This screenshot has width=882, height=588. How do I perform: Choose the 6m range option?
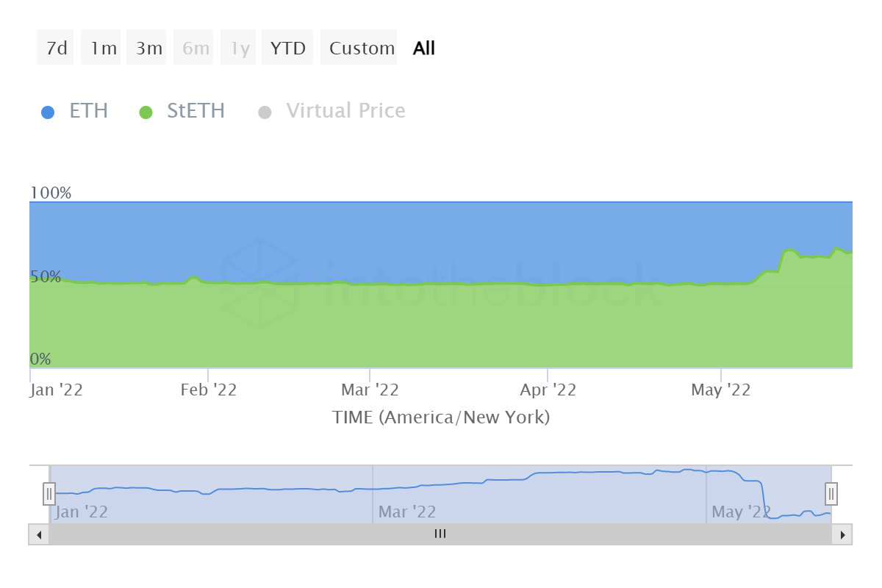[x=194, y=48]
